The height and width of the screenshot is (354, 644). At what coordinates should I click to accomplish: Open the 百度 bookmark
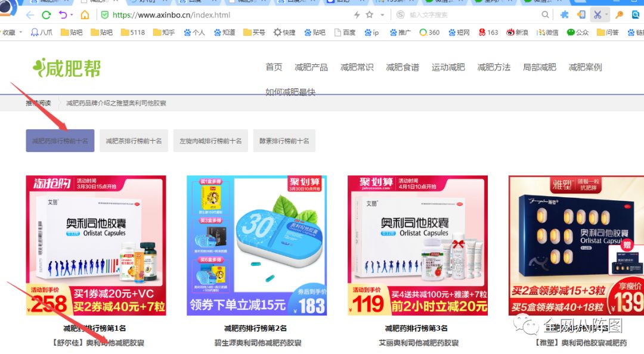(x=345, y=32)
